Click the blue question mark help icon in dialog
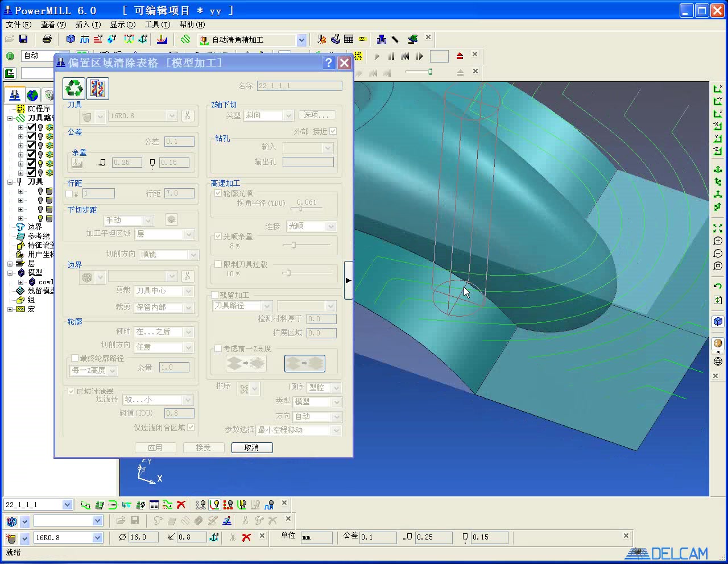 (329, 63)
